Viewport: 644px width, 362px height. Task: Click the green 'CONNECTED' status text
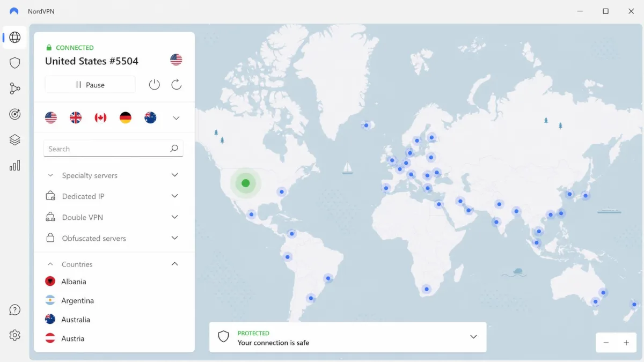point(75,48)
